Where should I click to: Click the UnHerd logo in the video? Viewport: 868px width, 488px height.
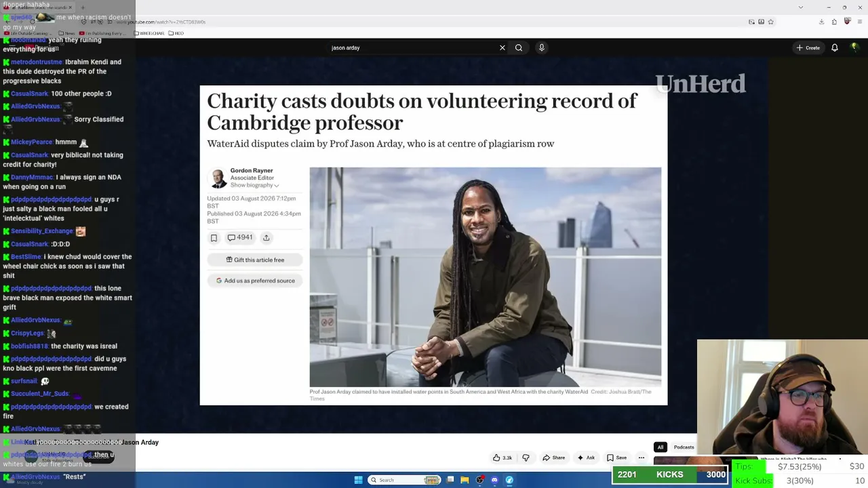[701, 83]
